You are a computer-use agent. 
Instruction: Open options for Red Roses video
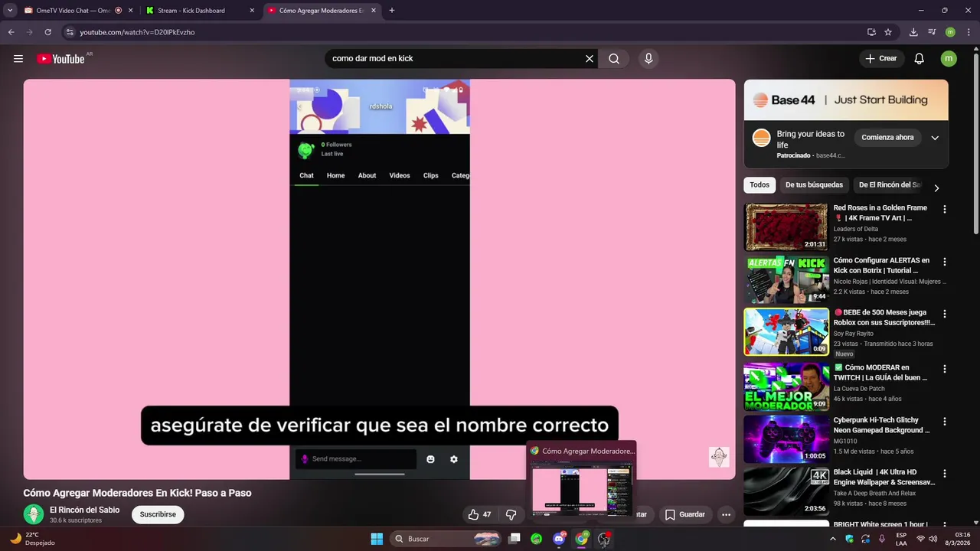point(944,209)
